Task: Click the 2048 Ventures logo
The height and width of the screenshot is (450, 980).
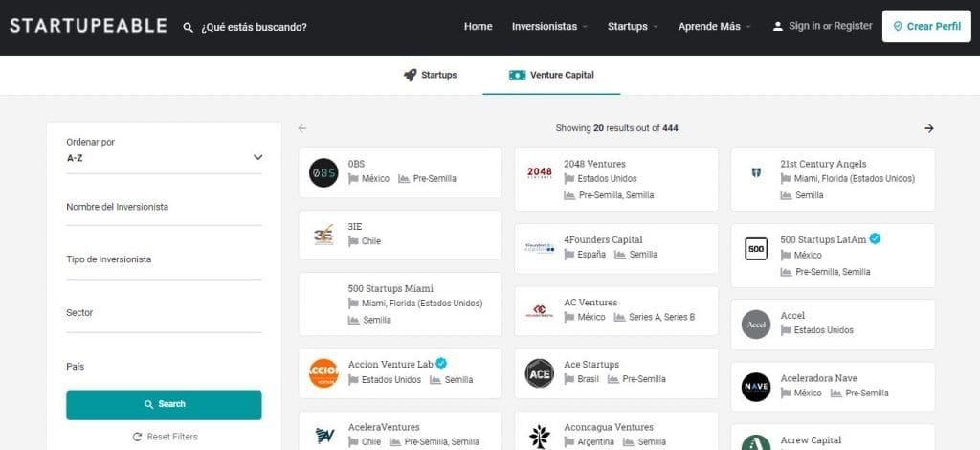Action: (540, 172)
